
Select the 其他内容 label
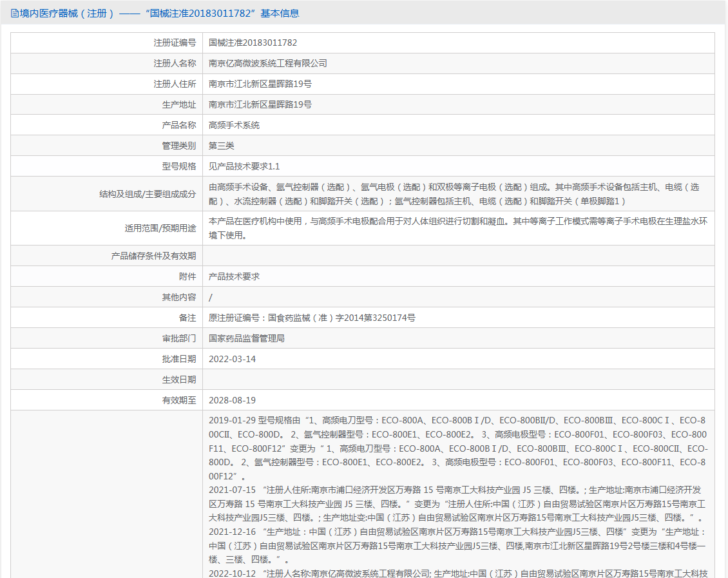coord(179,298)
